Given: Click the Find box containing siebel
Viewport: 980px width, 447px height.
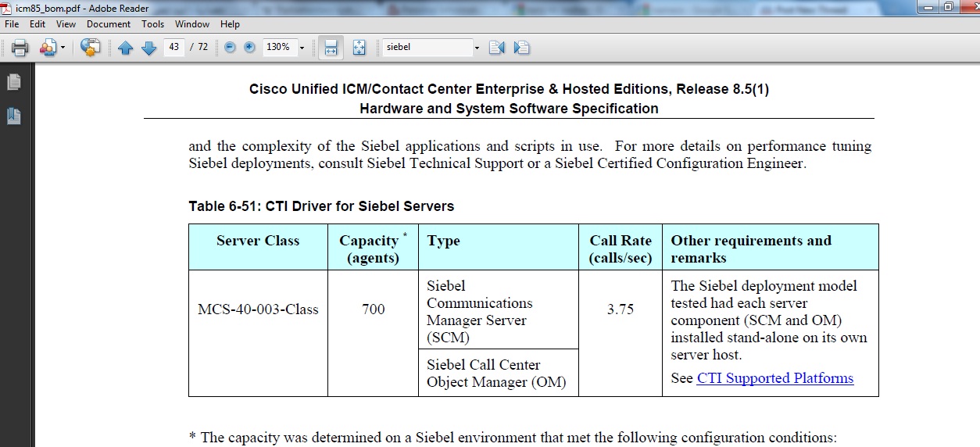Looking at the screenshot, I should coord(426,47).
